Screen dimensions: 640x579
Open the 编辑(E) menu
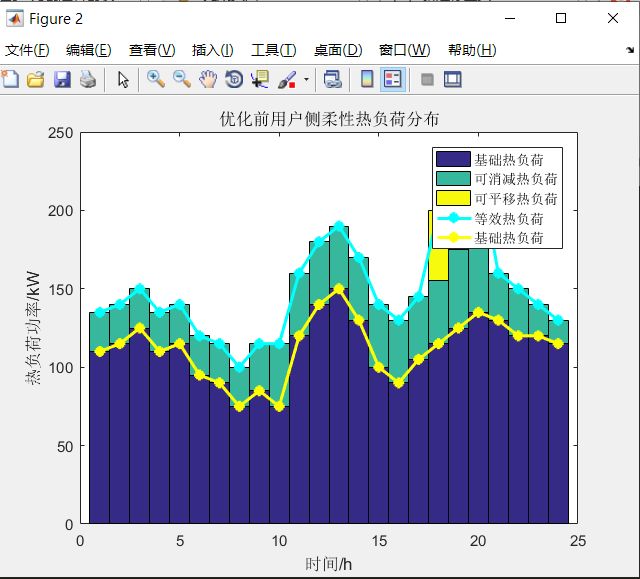click(89, 50)
